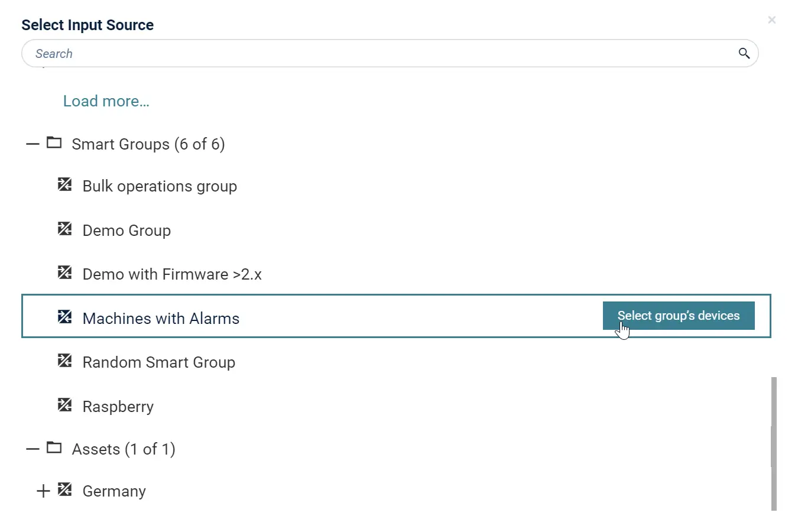798x532 pixels.
Task: Click the Random Smart Group icon
Action: 64,361
